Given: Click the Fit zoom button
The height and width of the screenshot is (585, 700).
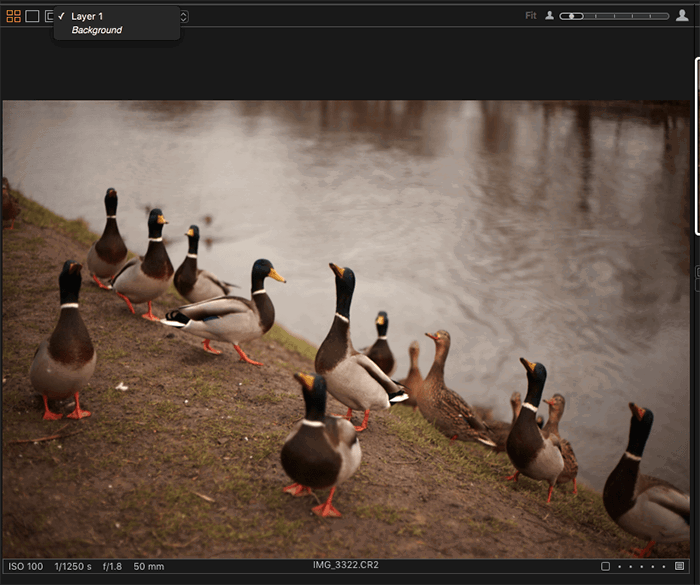Looking at the screenshot, I should pyautogui.click(x=531, y=16).
